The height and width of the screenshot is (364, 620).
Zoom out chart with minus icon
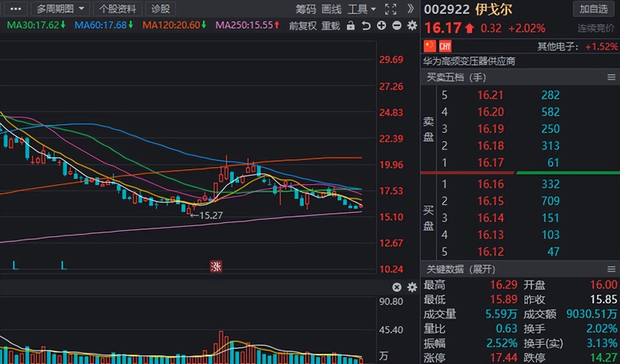pos(397,26)
